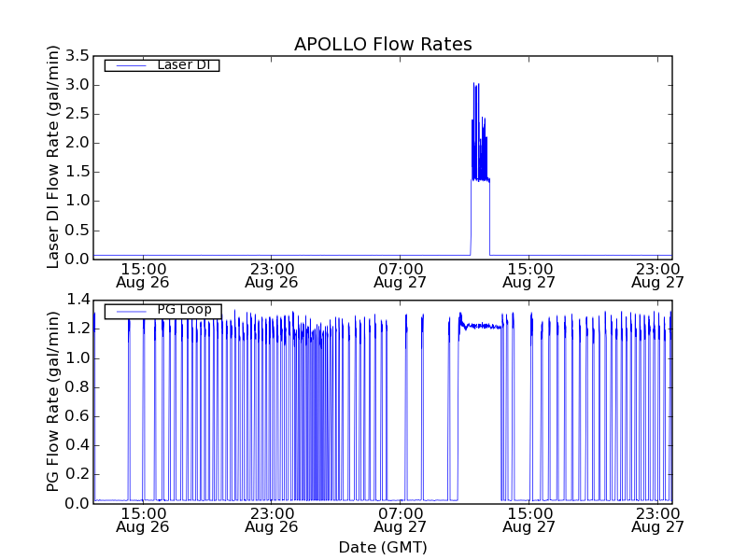Click the 'Date (GMT)' x-axis label
The height and width of the screenshot is (560, 747).
click(383, 547)
